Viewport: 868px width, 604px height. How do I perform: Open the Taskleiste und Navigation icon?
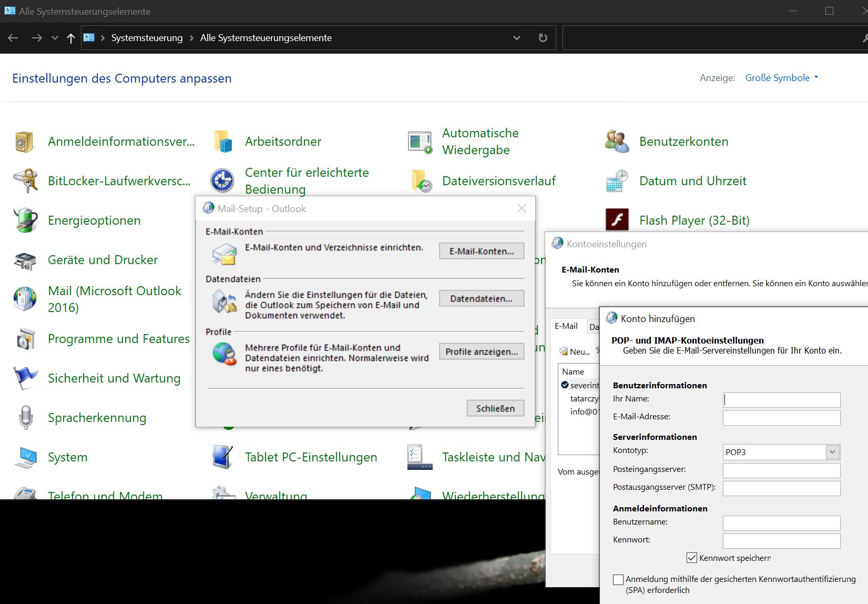click(x=420, y=457)
